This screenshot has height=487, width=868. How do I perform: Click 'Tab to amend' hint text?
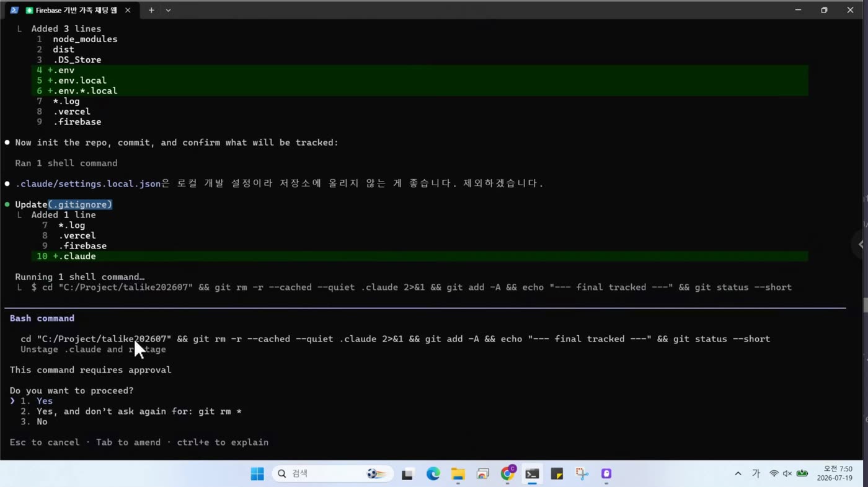128,442
